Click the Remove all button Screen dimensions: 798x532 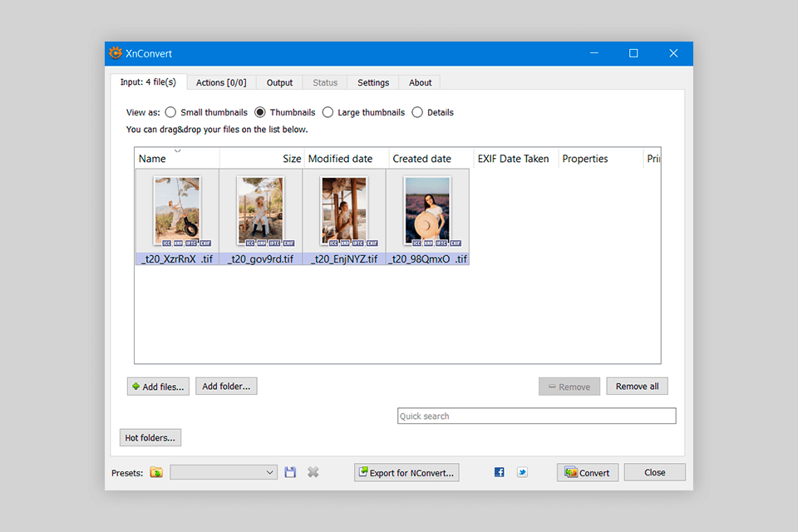(637, 387)
